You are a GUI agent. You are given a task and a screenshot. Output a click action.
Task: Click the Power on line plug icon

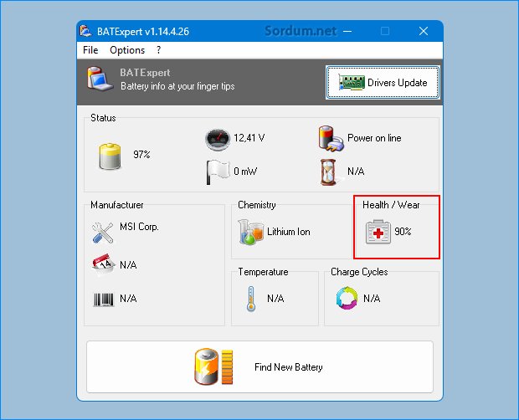331,138
